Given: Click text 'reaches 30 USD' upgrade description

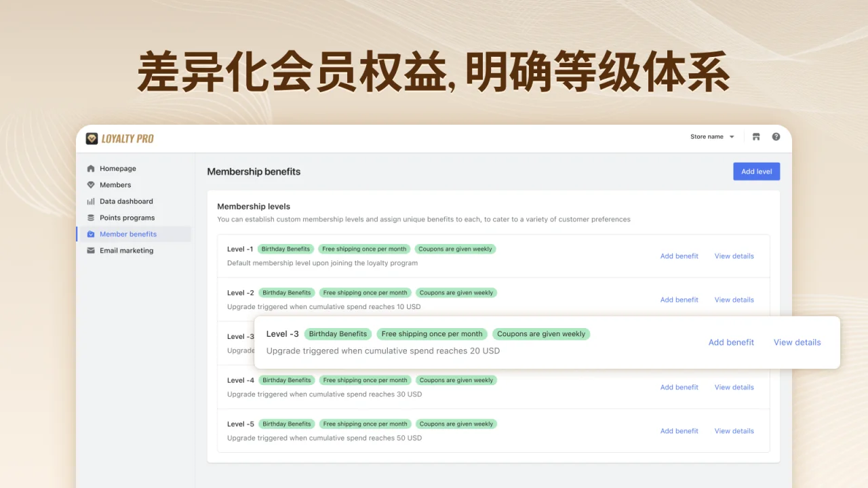Looking at the screenshot, I should click(x=395, y=394).
